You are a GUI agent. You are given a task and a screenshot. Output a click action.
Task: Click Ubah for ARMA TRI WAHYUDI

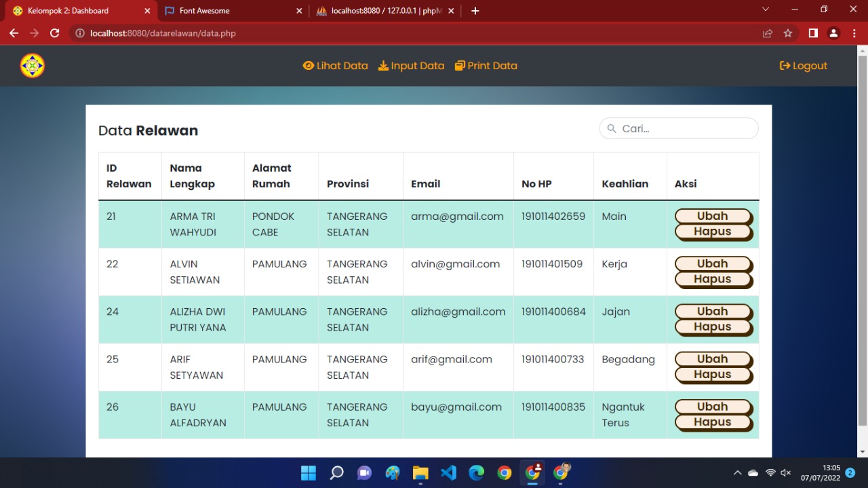[713, 215]
